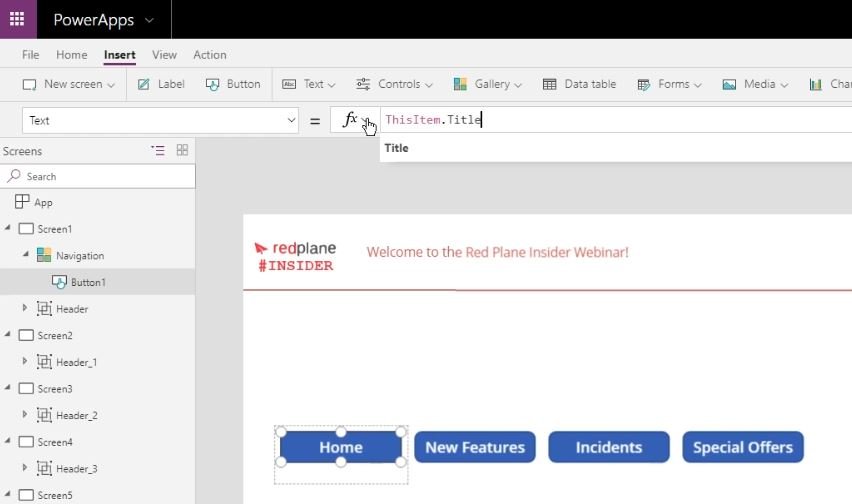Image resolution: width=852 pixels, height=504 pixels.
Task: Expand the Header_2 group node
Action: point(24,414)
